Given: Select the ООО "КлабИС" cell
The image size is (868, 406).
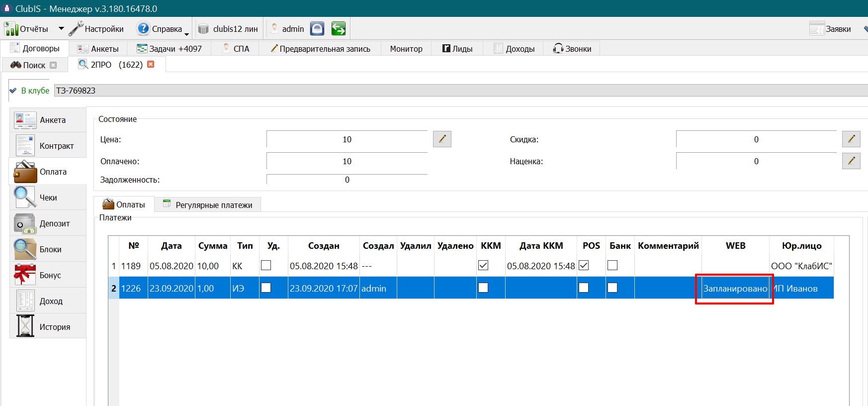Looking at the screenshot, I should pyautogui.click(x=801, y=266).
